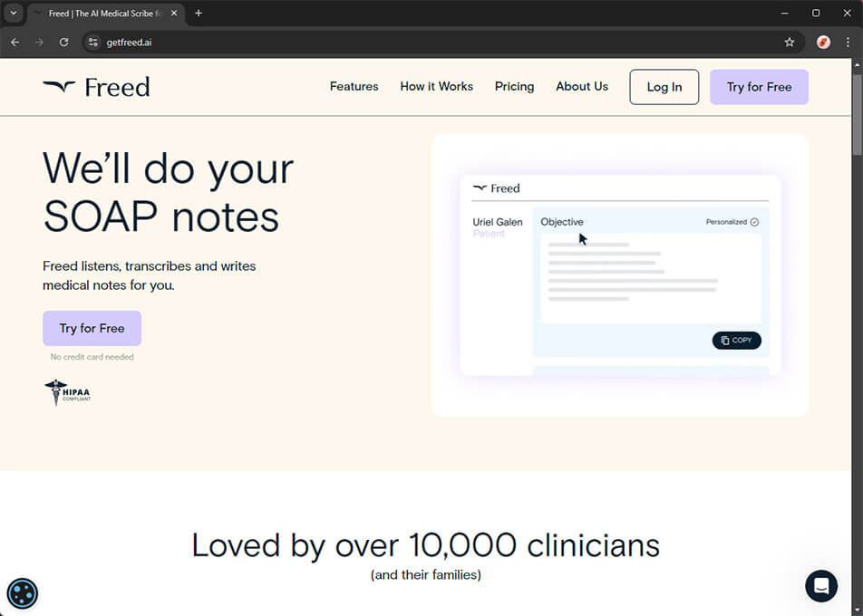Open a new browser tab
Viewport: 863px width, 616px height.
click(x=199, y=14)
